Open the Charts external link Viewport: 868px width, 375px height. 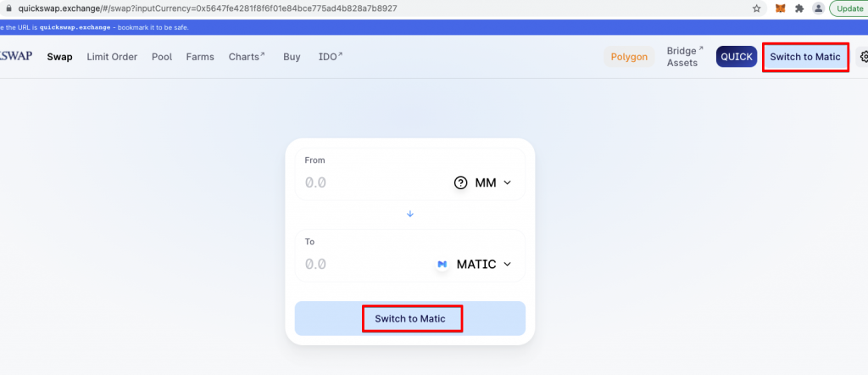click(x=247, y=57)
